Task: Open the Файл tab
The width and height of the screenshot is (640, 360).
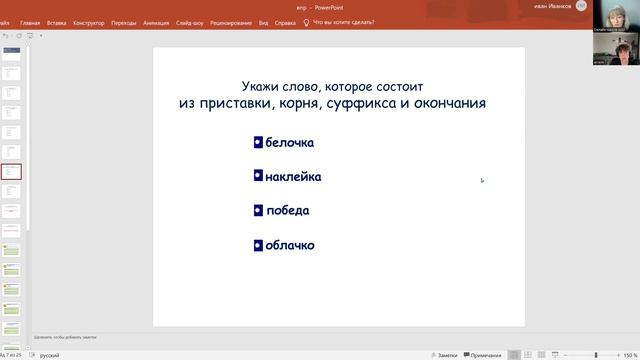Action: (x=4, y=23)
